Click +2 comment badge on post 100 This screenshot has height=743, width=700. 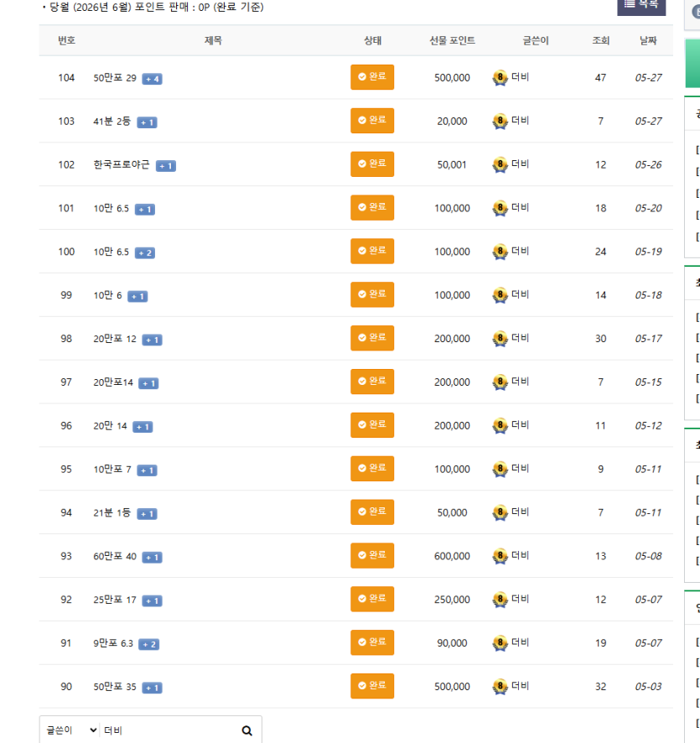(x=145, y=252)
